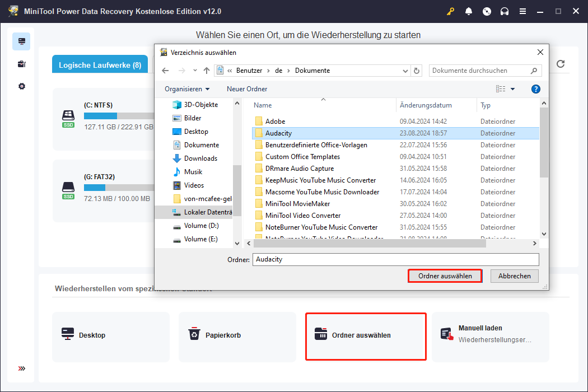588x392 pixels.
Task: Open the Organisieren menu
Action: click(187, 89)
